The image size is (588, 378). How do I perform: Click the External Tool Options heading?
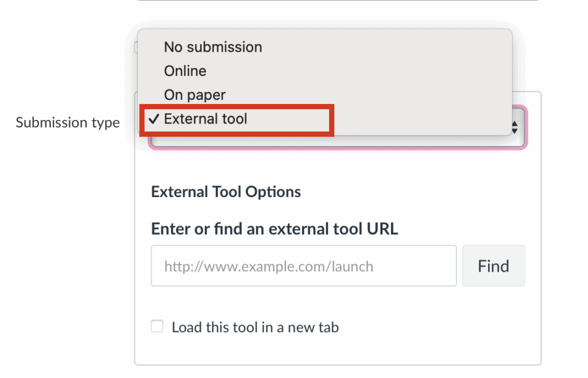(226, 192)
